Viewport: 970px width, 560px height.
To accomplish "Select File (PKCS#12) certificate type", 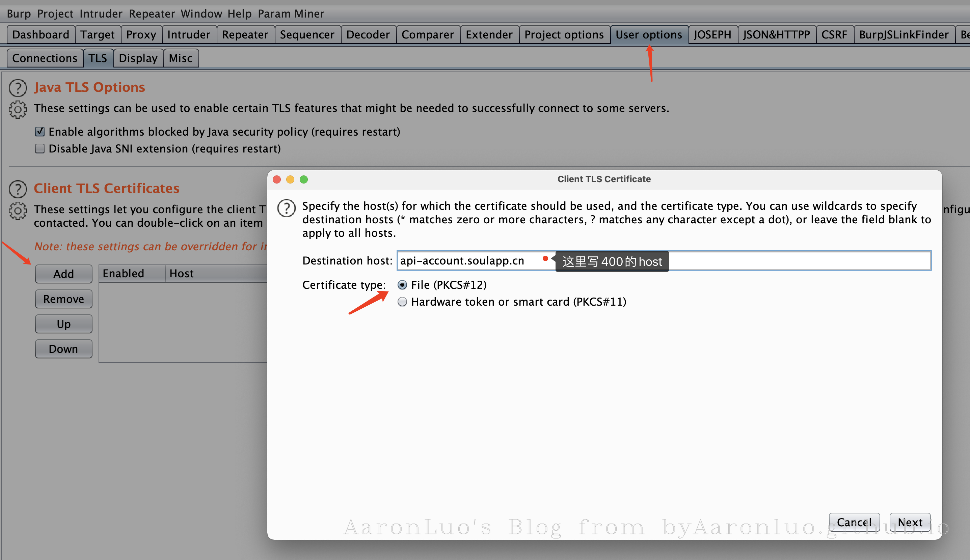I will tap(402, 285).
